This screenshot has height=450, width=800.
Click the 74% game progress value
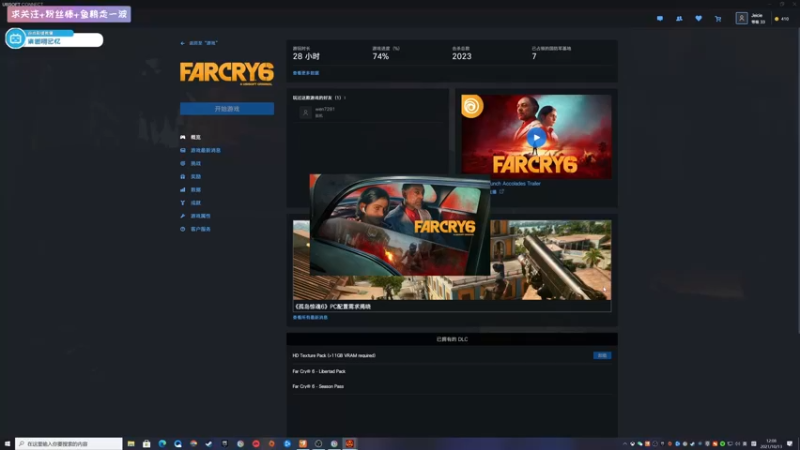[381, 57]
